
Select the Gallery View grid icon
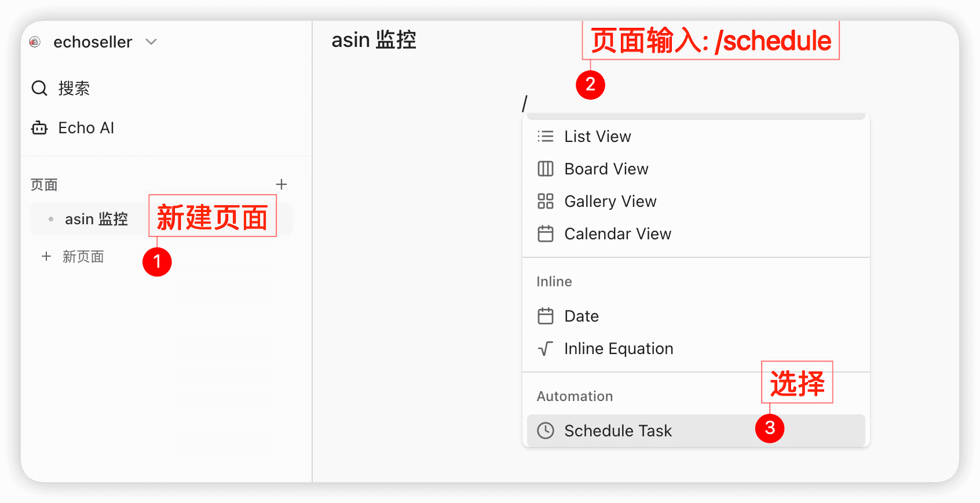point(545,201)
